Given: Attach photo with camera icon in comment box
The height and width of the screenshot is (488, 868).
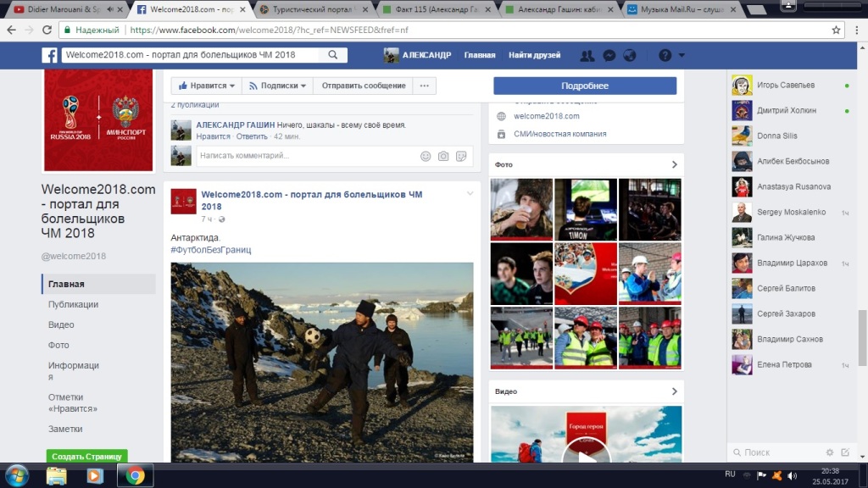Looking at the screenshot, I should click(442, 156).
